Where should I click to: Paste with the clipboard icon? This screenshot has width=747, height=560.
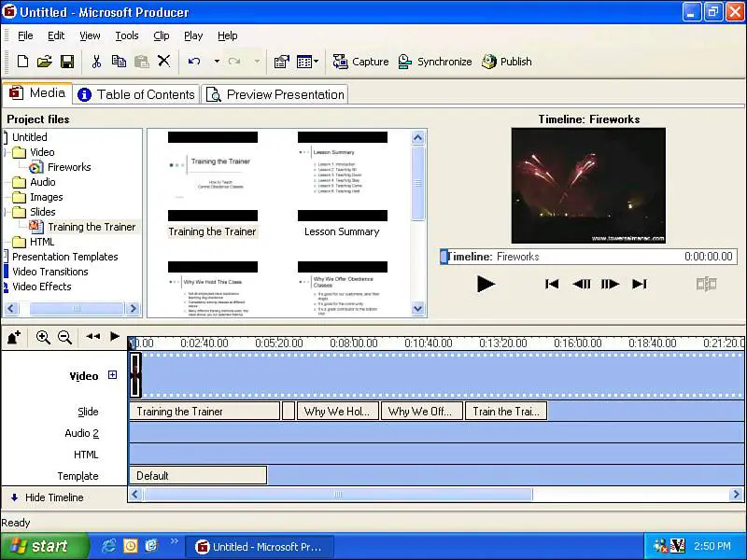tap(142, 62)
